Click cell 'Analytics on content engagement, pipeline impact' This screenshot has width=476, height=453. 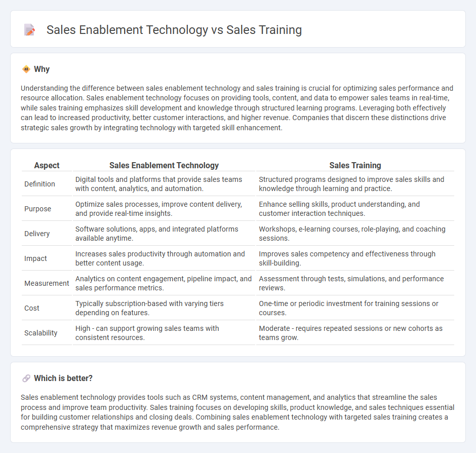tap(164, 283)
